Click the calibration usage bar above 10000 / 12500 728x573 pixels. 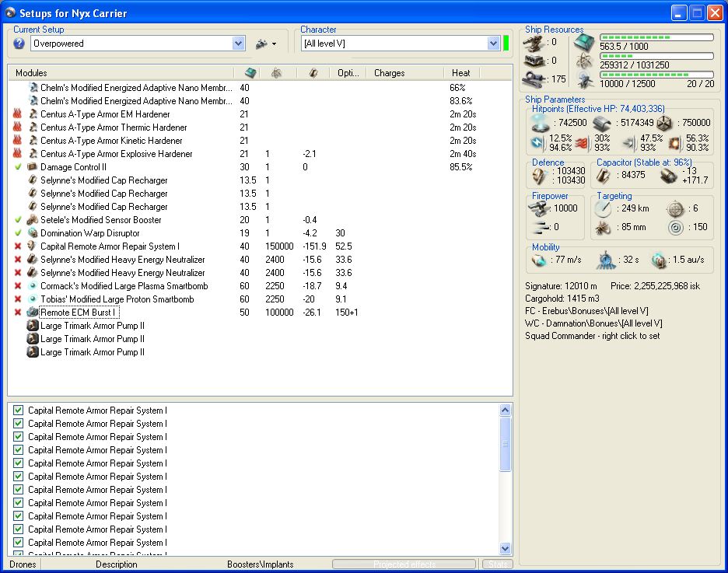[656, 74]
